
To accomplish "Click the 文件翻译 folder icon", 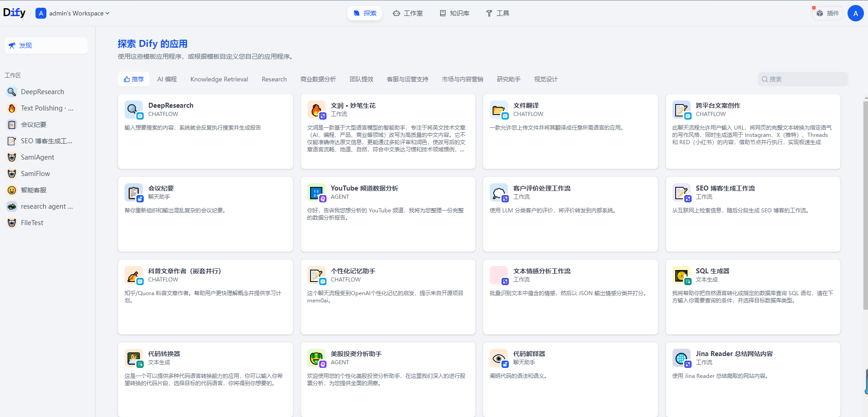I will [498, 109].
